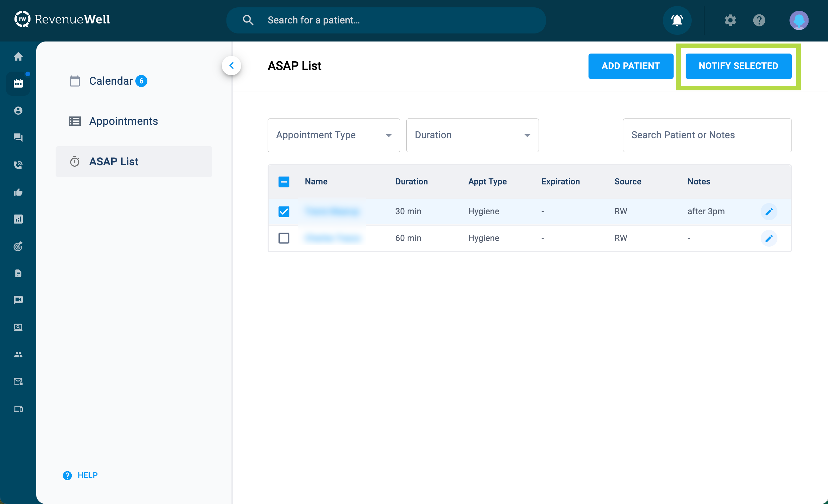The height and width of the screenshot is (504, 828).
Task: Edit the 60 min row with pencil icon
Action: (x=769, y=238)
